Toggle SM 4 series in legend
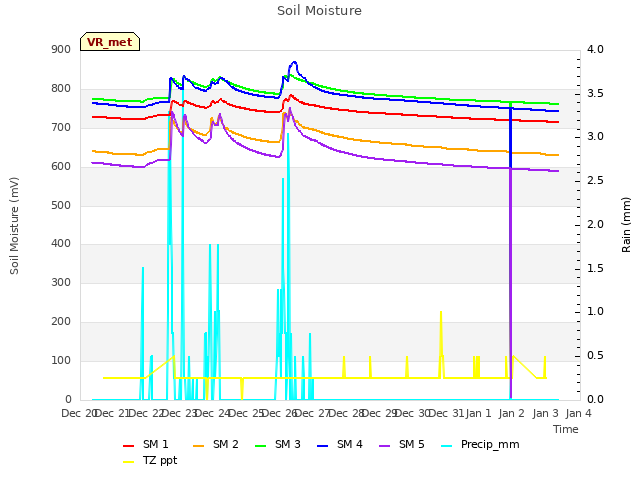This screenshot has width=640, height=480. tap(340, 444)
